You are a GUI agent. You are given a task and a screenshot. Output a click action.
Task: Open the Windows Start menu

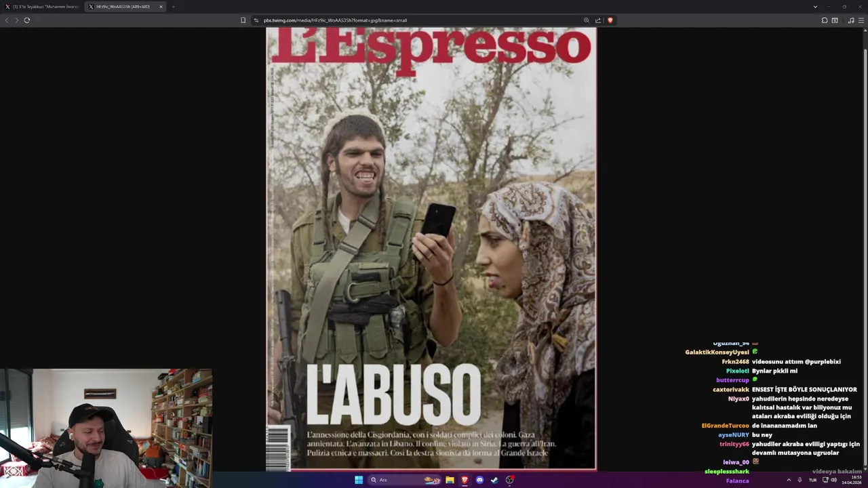pos(359,480)
